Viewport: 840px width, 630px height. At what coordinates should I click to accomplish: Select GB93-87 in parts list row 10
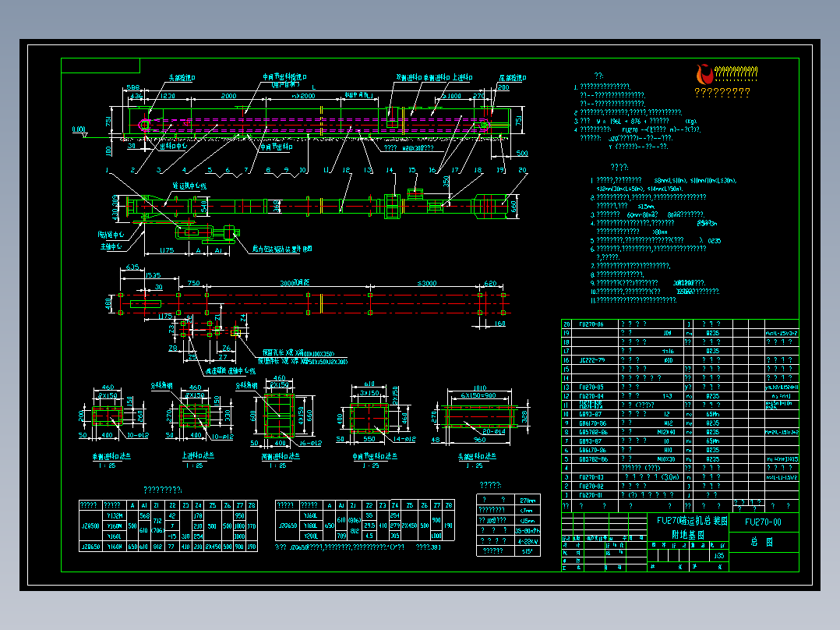(x=590, y=415)
